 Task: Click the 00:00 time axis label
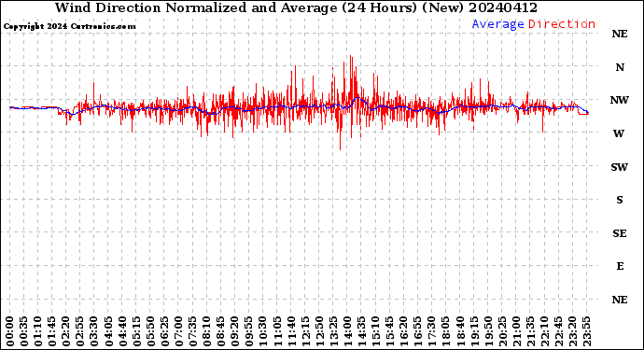(x=10, y=331)
